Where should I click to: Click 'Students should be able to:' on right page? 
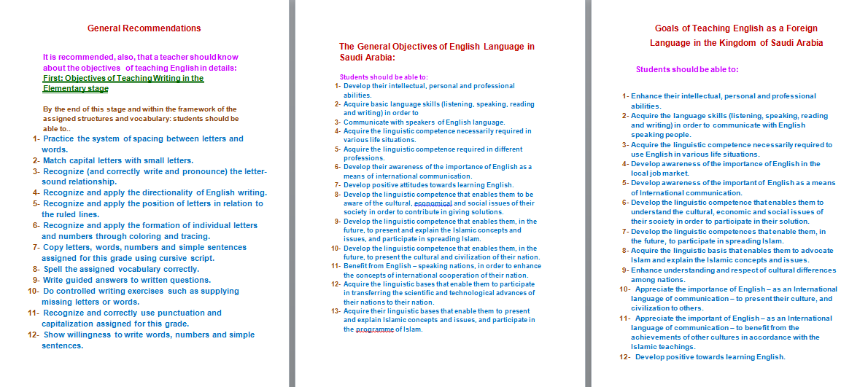point(687,70)
